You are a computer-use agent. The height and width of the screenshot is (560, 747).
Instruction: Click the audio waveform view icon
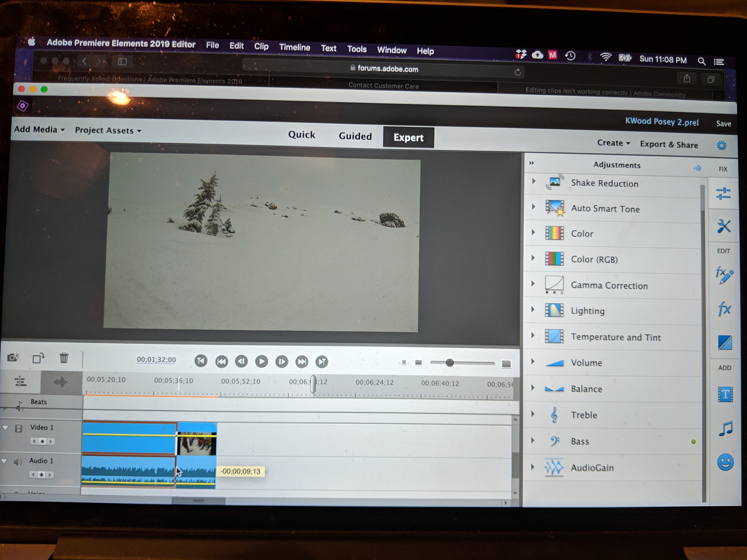tap(61, 382)
